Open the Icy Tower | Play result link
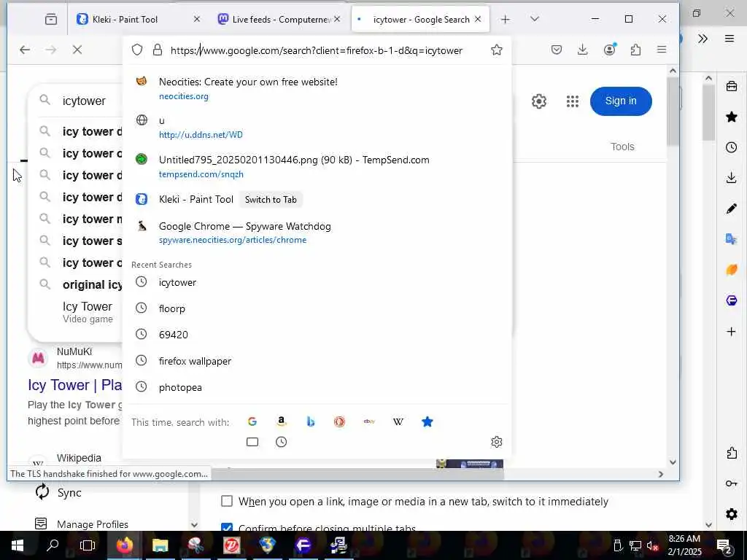This screenshot has height=560, width=747. 75,385
